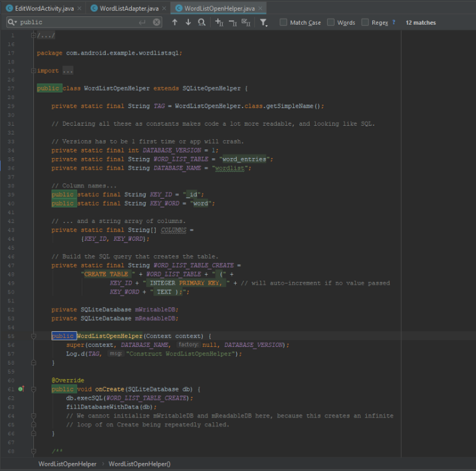Click the mReadableDB field declaration
The width and height of the screenshot is (476, 471).
155,318
